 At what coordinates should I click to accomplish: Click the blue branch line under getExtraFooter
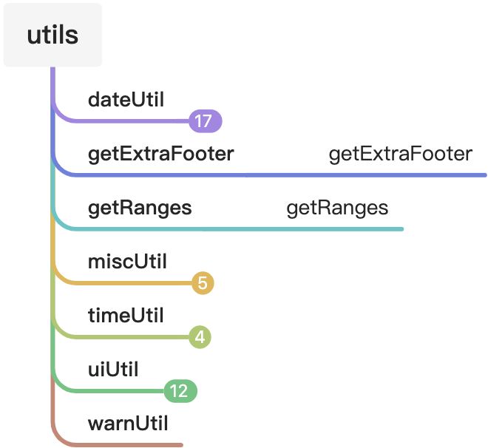370,175
